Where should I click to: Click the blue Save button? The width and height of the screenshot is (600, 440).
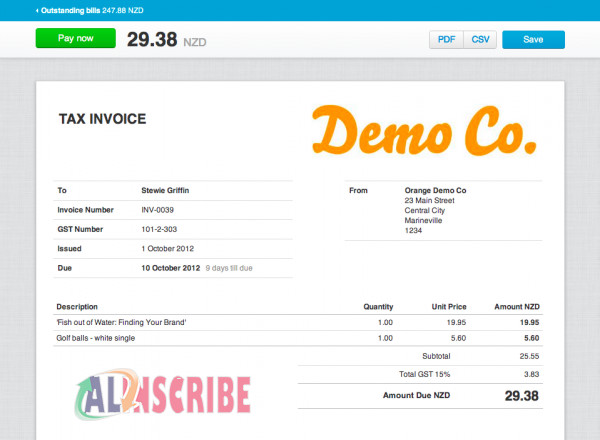tap(533, 39)
